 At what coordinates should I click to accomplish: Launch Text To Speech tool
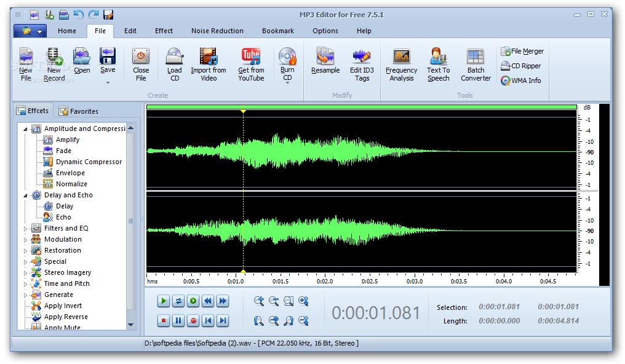click(x=439, y=64)
